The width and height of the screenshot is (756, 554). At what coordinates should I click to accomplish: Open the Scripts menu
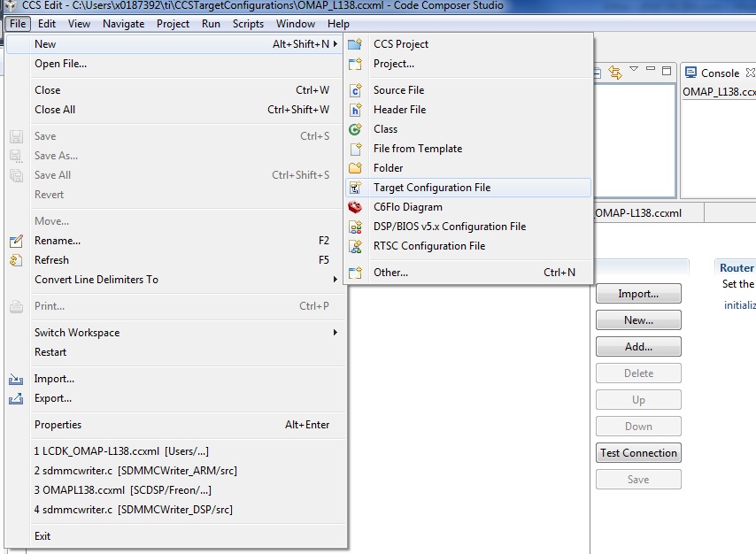(x=248, y=24)
